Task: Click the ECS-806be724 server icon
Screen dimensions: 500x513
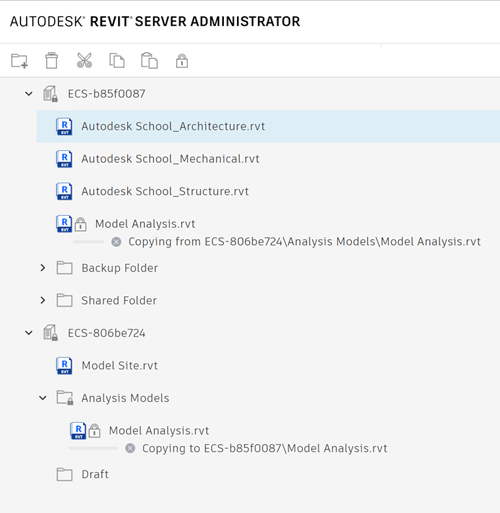Action: click(50, 333)
